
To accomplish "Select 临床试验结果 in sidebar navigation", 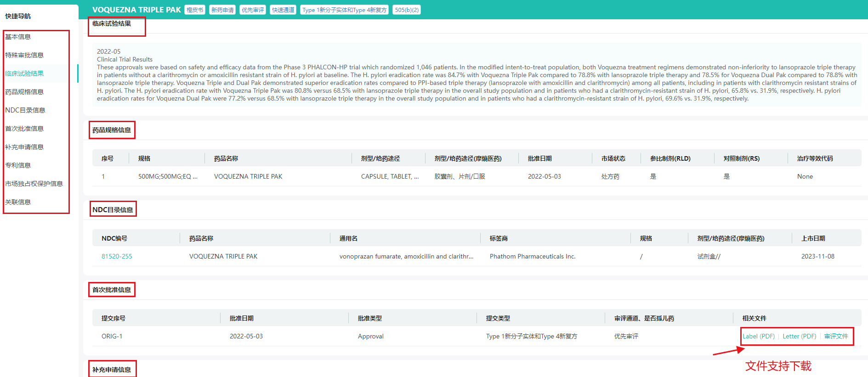I will point(24,73).
